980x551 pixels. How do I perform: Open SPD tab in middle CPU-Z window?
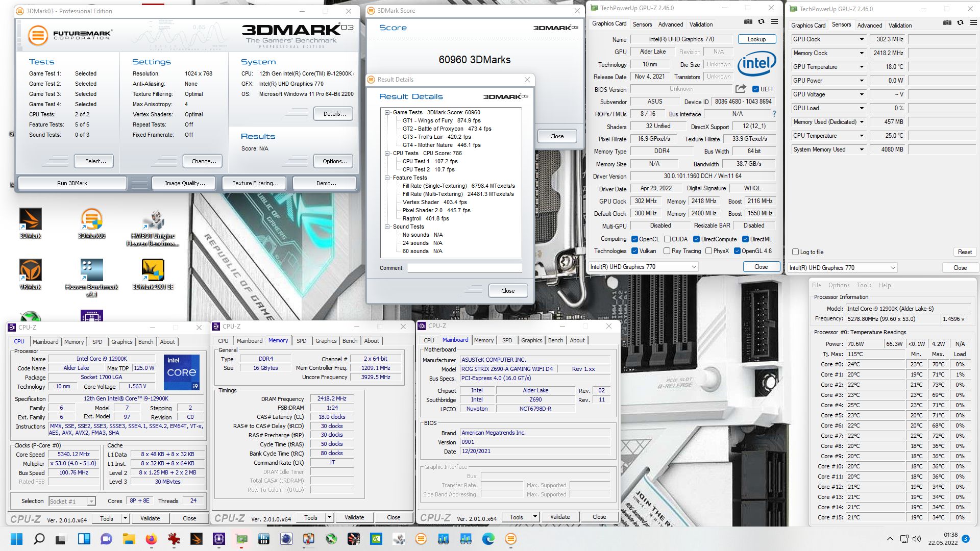(301, 341)
